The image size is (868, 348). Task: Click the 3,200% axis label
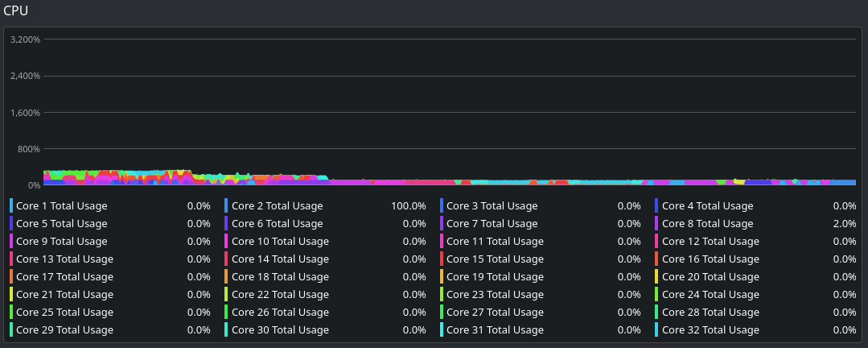[x=26, y=39]
